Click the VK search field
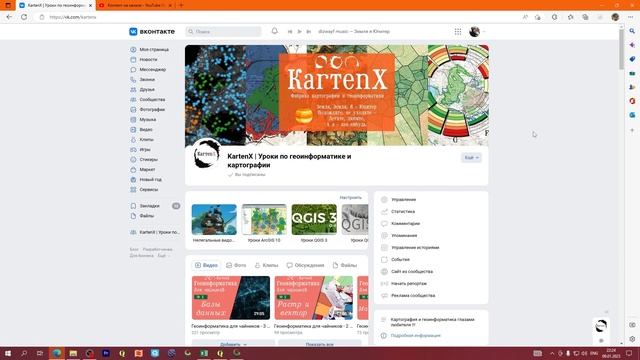The width and height of the screenshot is (640, 360). click(223, 31)
